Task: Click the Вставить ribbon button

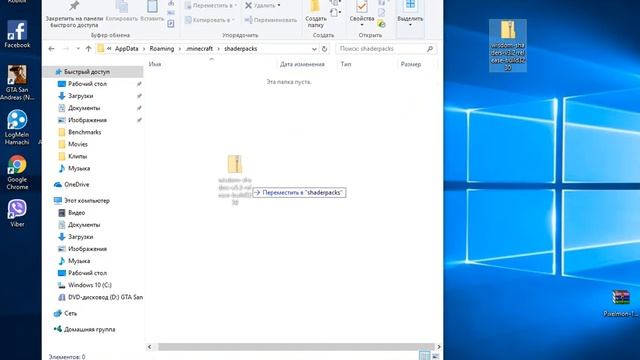Action: click(152, 12)
